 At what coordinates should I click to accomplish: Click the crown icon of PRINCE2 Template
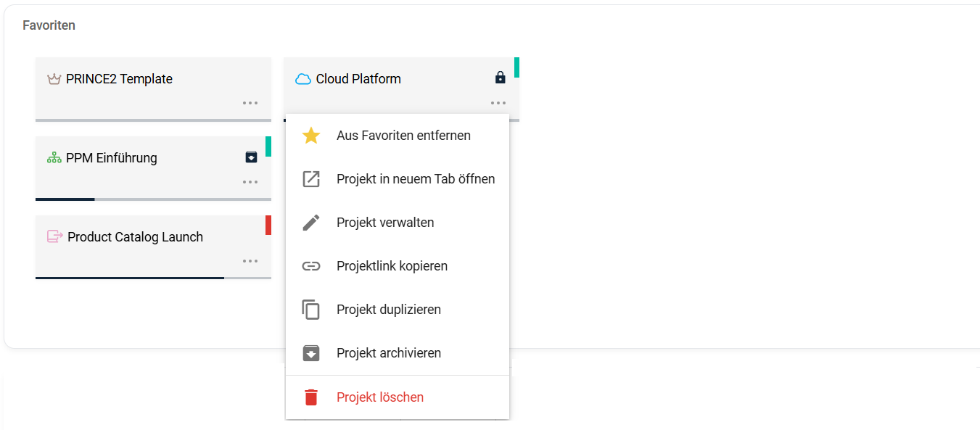click(54, 79)
